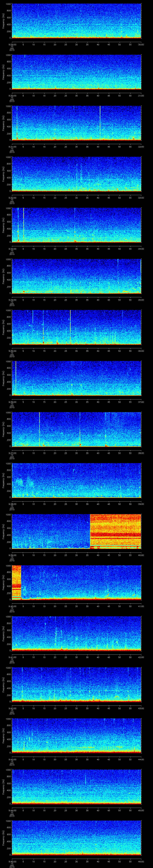This screenshot has height=868, width=153.
Task: Open the spectrogram panel beginning at 9:32:00
Action: point(76,174)
